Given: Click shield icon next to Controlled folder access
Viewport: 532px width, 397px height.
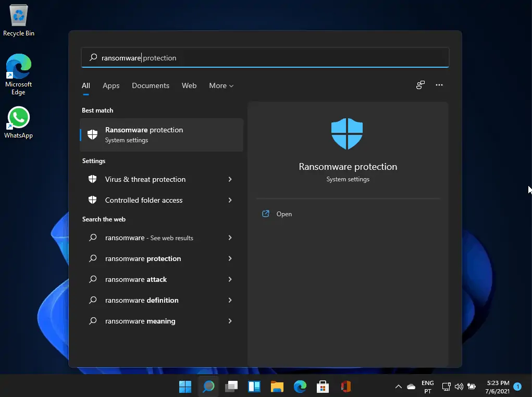Looking at the screenshot, I should (x=92, y=200).
